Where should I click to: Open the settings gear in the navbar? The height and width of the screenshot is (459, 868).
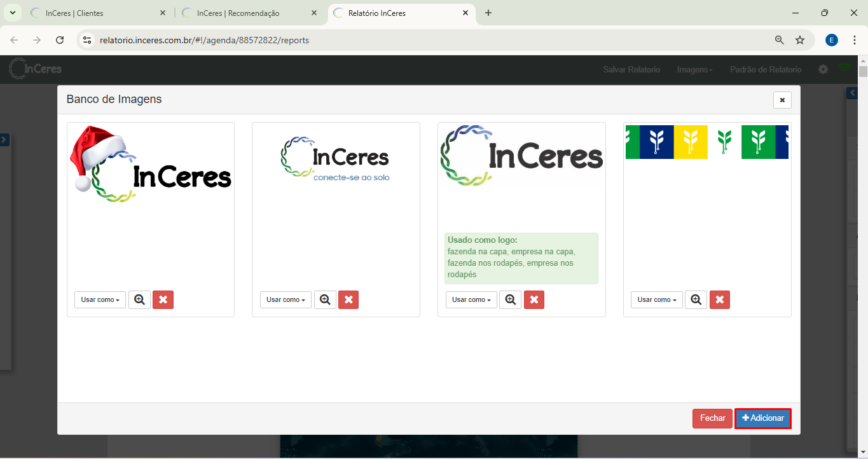823,69
